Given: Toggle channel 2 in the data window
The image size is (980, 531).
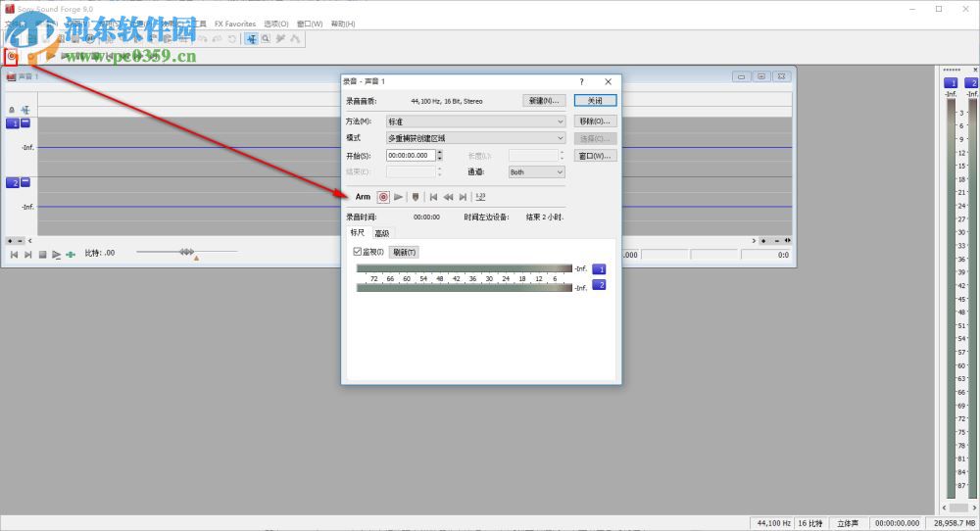Looking at the screenshot, I should pyautogui.click(x=12, y=183).
